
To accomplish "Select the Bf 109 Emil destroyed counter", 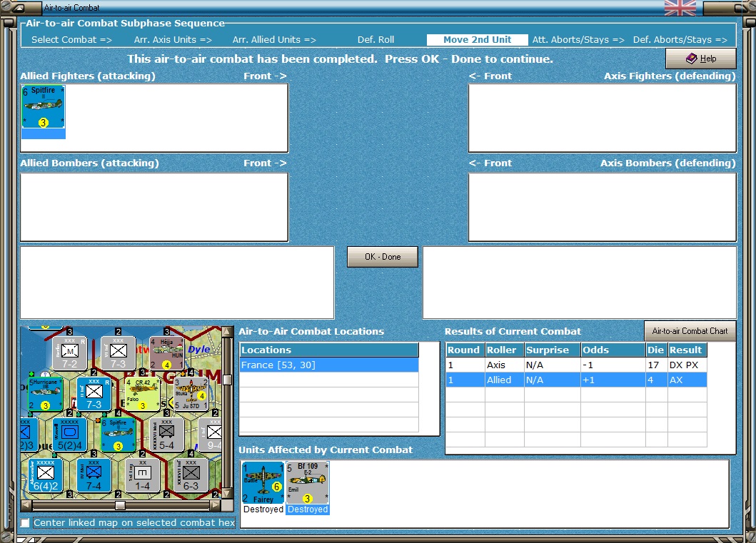I will (x=308, y=483).
